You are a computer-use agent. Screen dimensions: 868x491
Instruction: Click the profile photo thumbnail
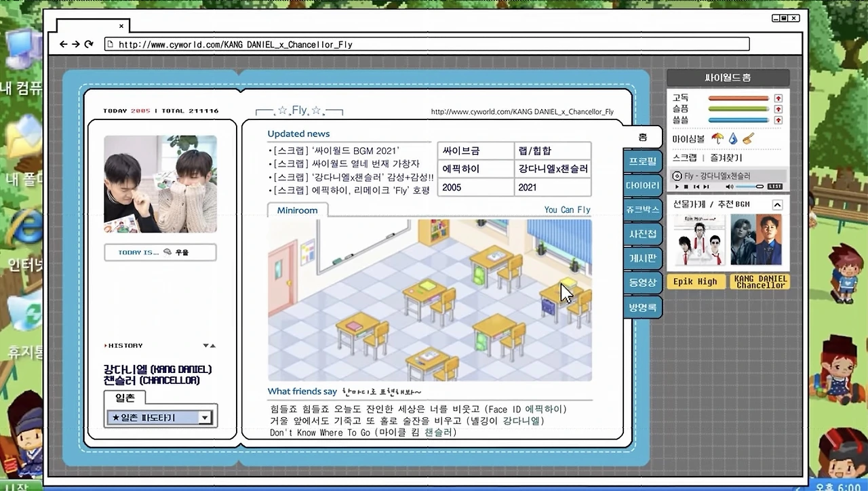pos(160,184)
